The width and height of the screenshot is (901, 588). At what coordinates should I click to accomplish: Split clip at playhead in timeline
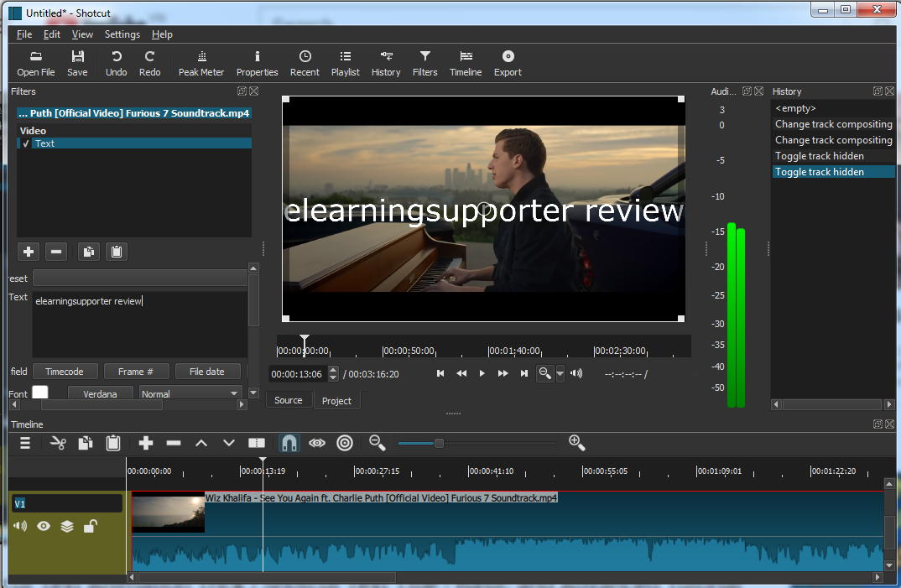click(257, 443)
